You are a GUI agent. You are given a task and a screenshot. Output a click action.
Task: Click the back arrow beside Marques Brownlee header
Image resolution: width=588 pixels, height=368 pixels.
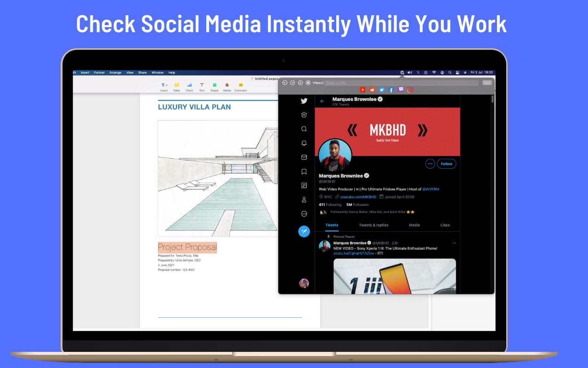[x=322, y=101]
